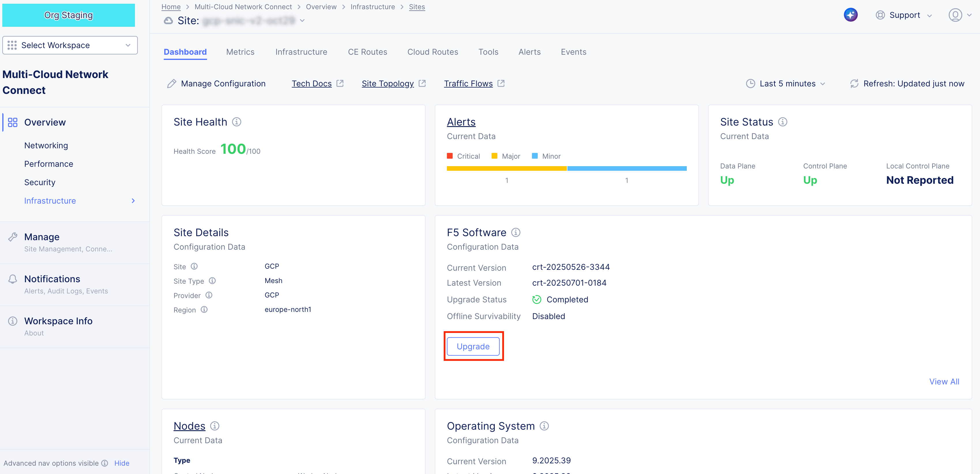Click the refresh icon to update data
Screen dimensions: 980x474
pos(854,83)
